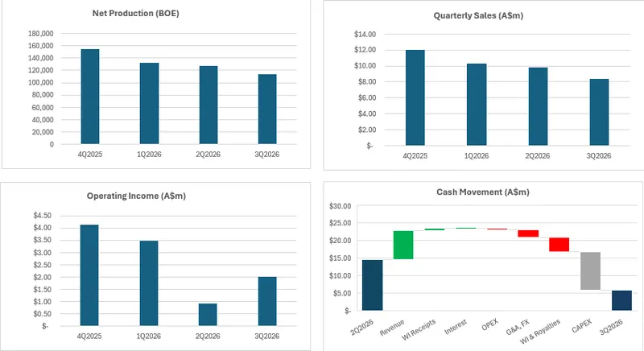
Task: Click the OPEX category label
Action: 489,324
